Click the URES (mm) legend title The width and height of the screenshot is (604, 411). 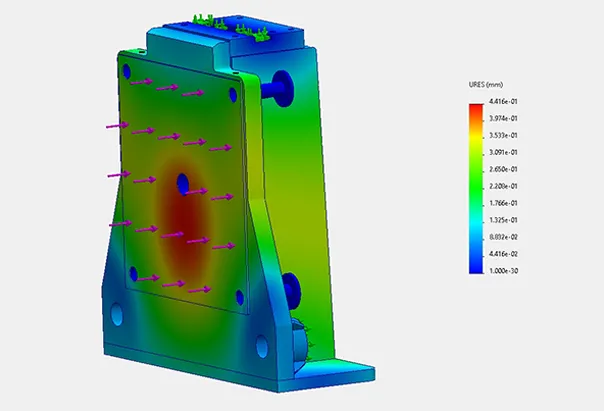[x=485, y=85]
